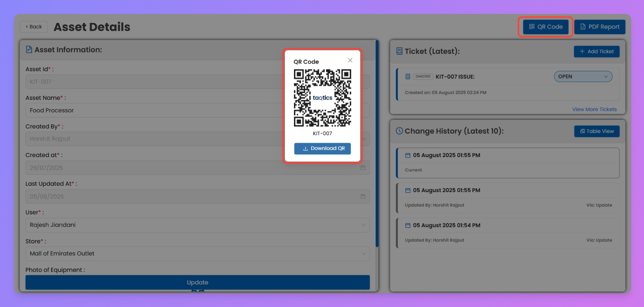Expand the Store dropdown for Mall of Emirates Outlet
The height and width of the screenshot is (307, 644).
(x=198, y=254)
